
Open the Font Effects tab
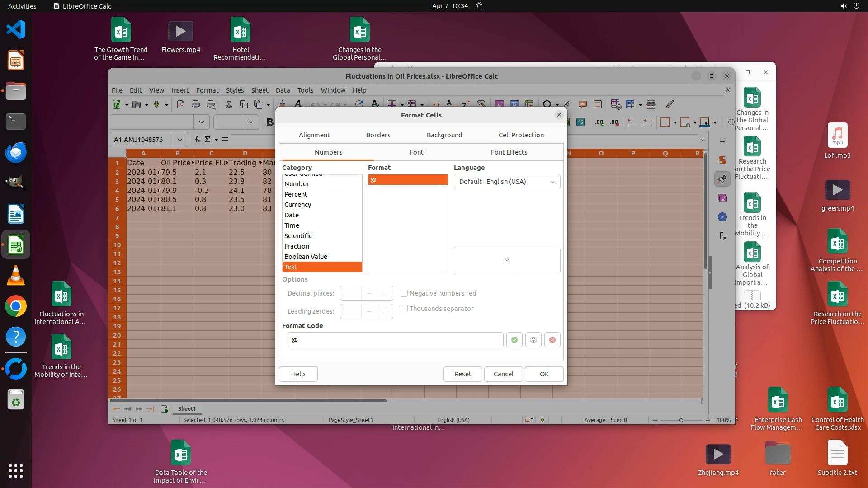coord(509,152)
